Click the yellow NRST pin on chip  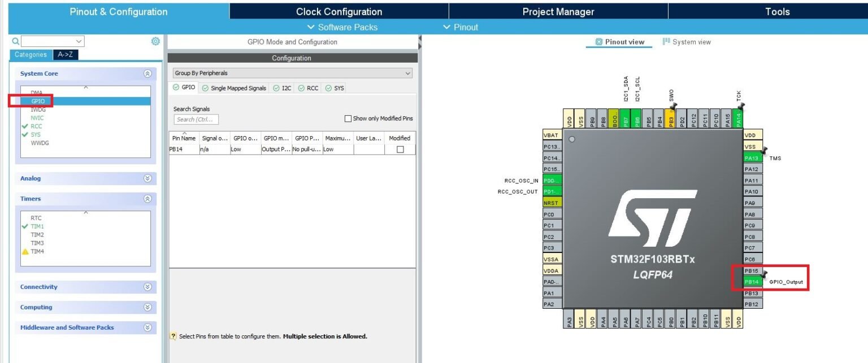tap(552, 203)
